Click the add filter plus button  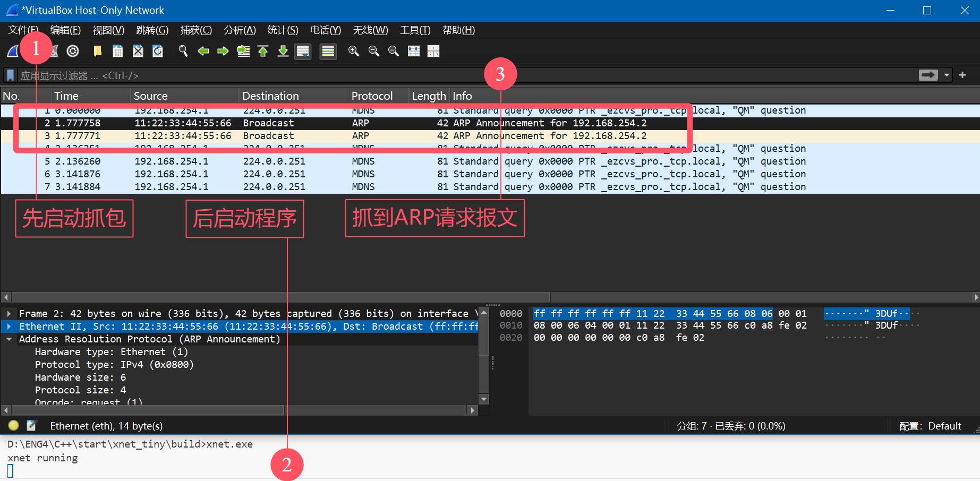tap(962, 75)
